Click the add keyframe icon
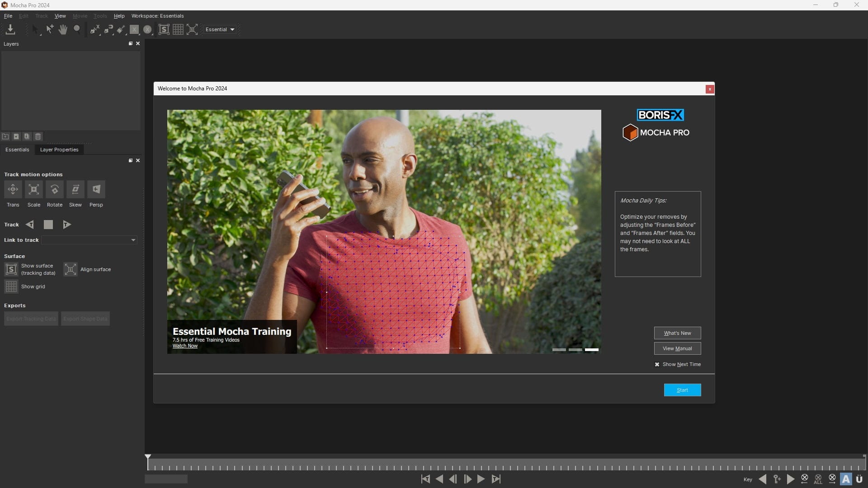The image size is (868, 488). click(x=777, y=479)
